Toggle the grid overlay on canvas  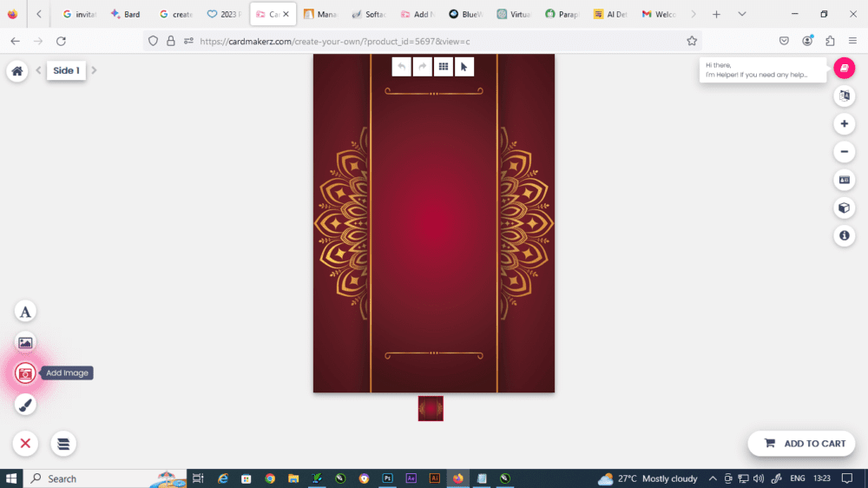(x=443, y=66)
